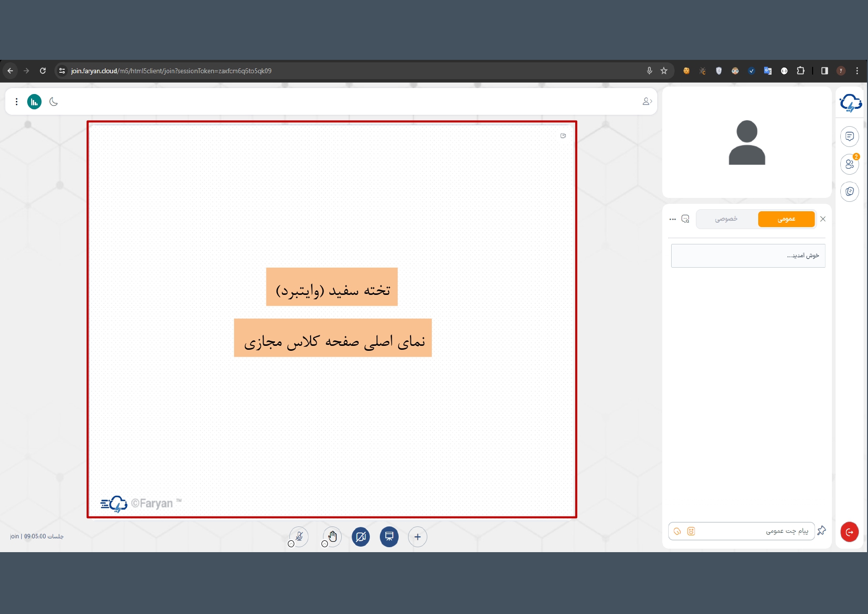Click the پیام چت عمومی message field
Screen dimensions: 868x614
[x=752, y=531]
